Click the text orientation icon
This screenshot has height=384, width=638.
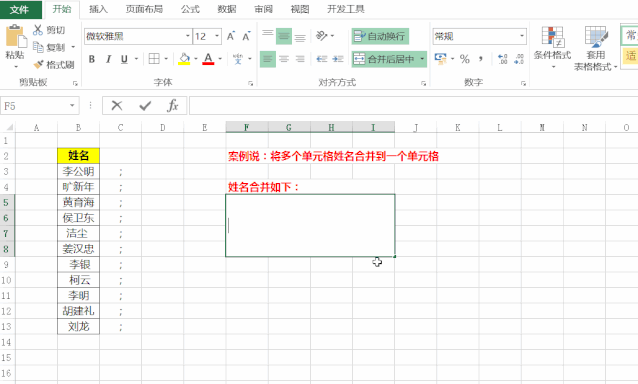[321, 36]
